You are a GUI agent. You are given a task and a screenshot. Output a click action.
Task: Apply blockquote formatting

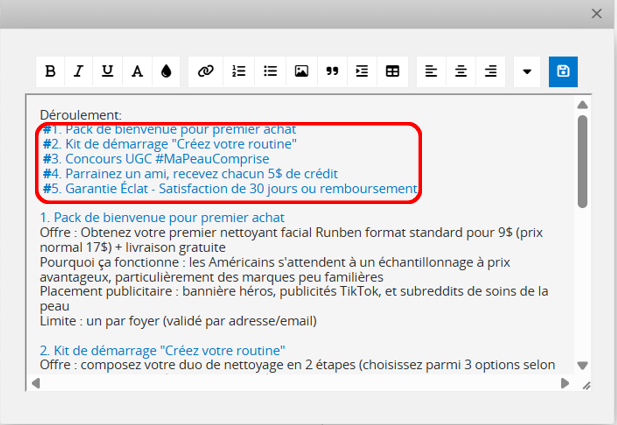point(331,71)
